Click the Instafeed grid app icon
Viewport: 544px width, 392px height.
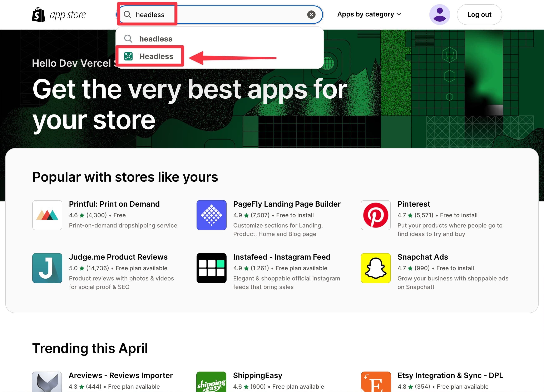(x=211, y=268)
